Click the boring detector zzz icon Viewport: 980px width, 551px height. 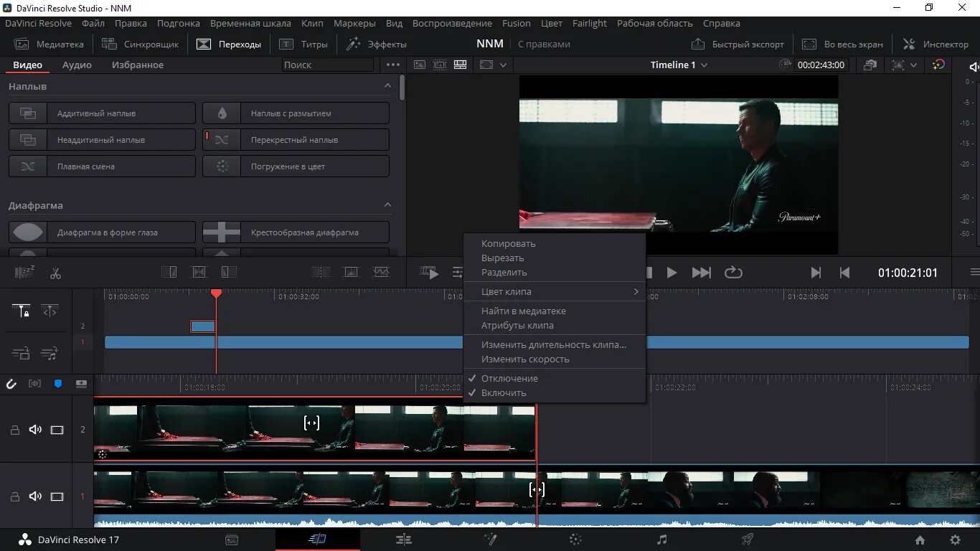pyautogui.click(x=25, y=273)
